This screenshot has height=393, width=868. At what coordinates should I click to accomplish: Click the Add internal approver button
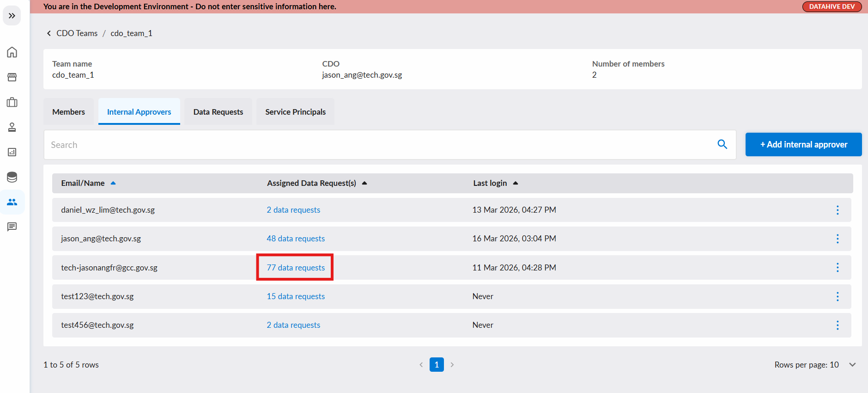803,144
